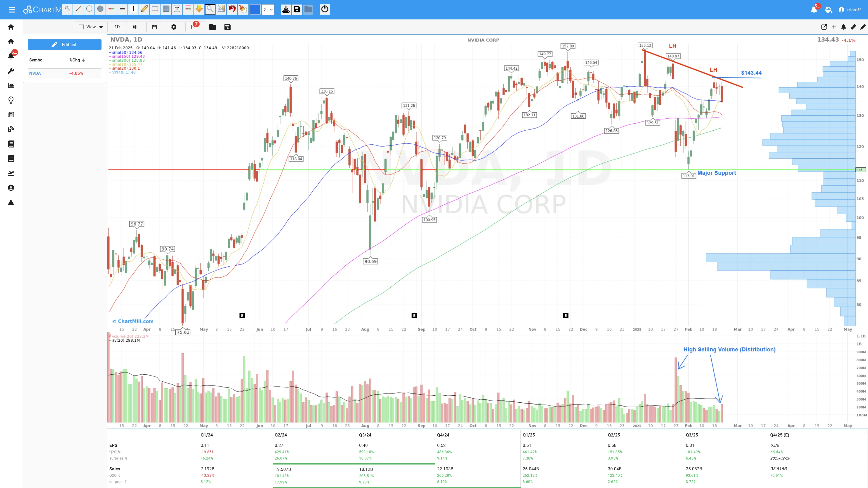
Task: Open chart in new window icon
Action: (x=824, y=27)
